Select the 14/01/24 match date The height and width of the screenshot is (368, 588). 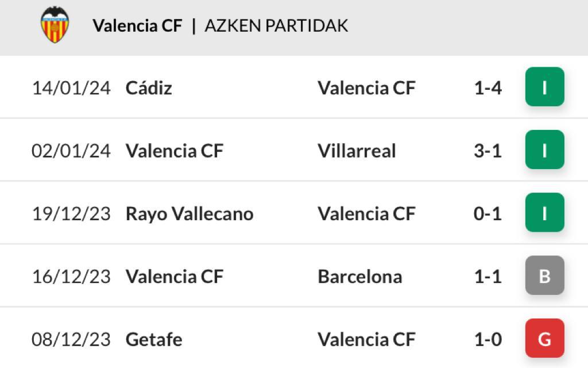pos(71,88)
